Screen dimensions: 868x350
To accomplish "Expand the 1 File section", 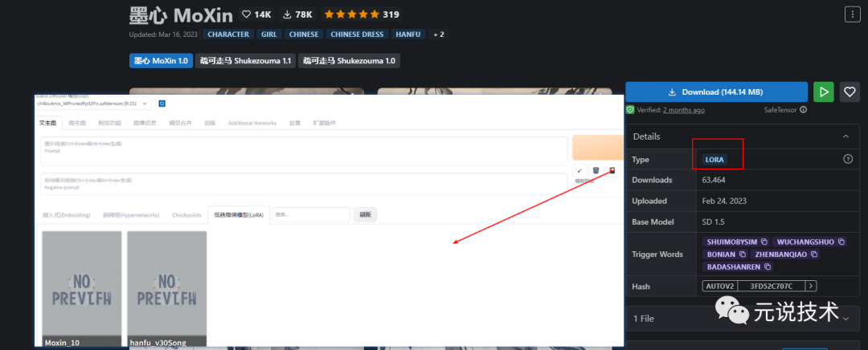I will click(743, 319).
